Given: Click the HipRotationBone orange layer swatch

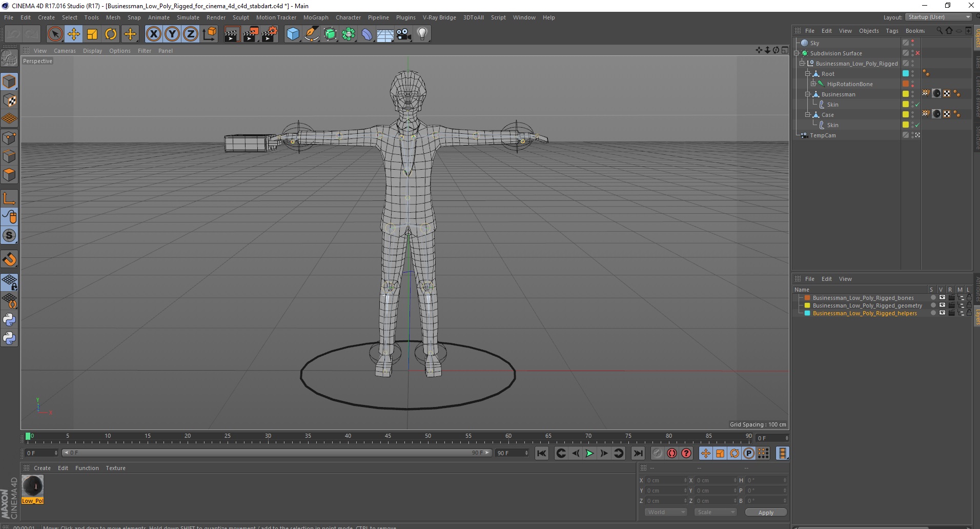Looking at the screenshot, I should 906,84.
